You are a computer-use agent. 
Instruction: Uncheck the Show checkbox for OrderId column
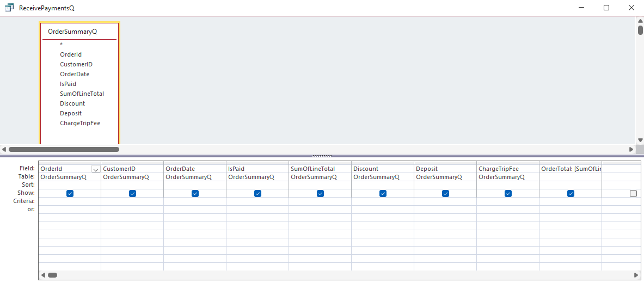[x=70, y=193]
